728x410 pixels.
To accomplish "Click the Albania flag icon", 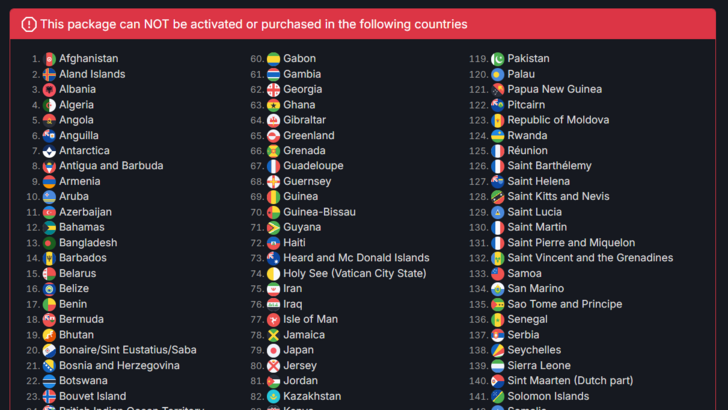I will 49,90.
